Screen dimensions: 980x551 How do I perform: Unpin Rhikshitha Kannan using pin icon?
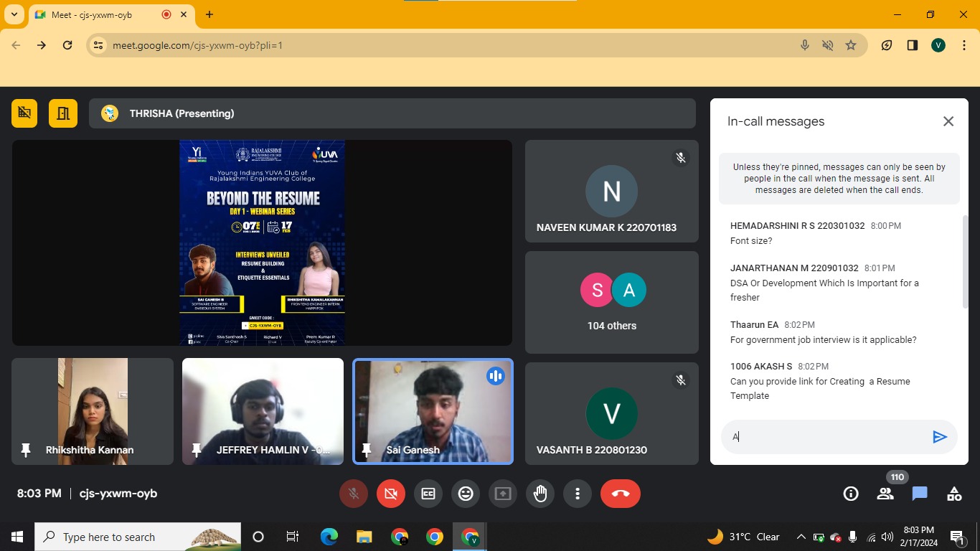pyautogui.click(x=26, y=450)
